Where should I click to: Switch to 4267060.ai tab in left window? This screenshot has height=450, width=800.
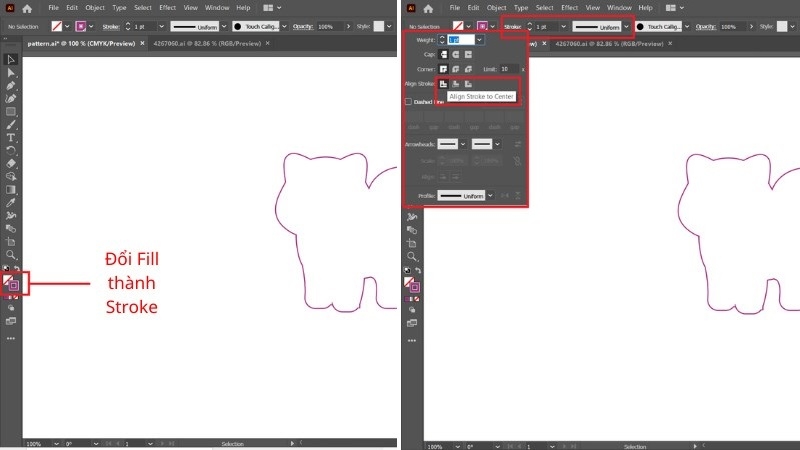(x=207, y=44)
